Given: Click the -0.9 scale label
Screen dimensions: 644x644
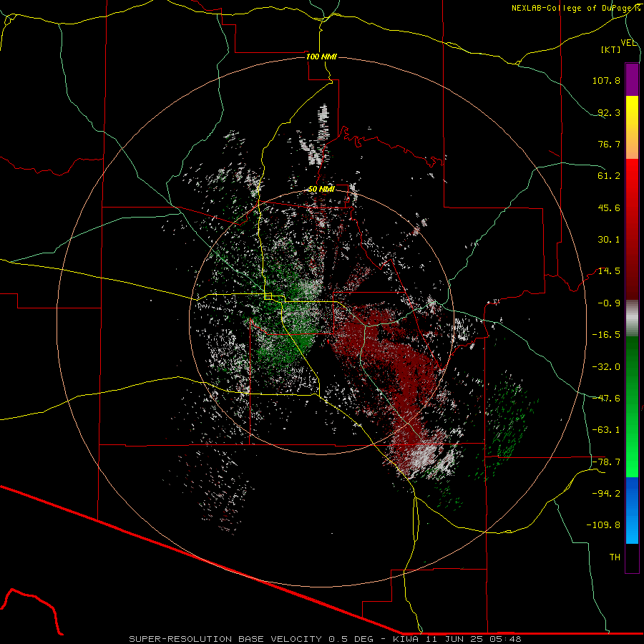Looking at the screenshot, I should pyautogui.click(x=609, y=303).
